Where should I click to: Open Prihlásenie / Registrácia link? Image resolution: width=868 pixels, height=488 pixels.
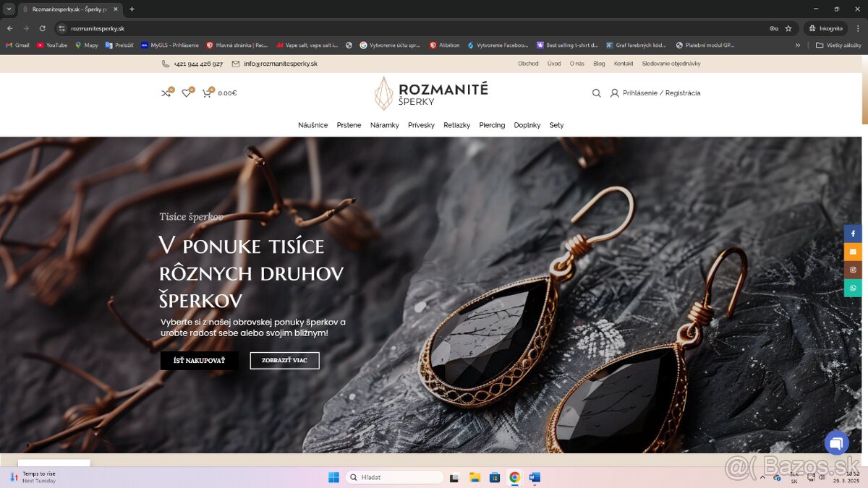click(660, 93)
